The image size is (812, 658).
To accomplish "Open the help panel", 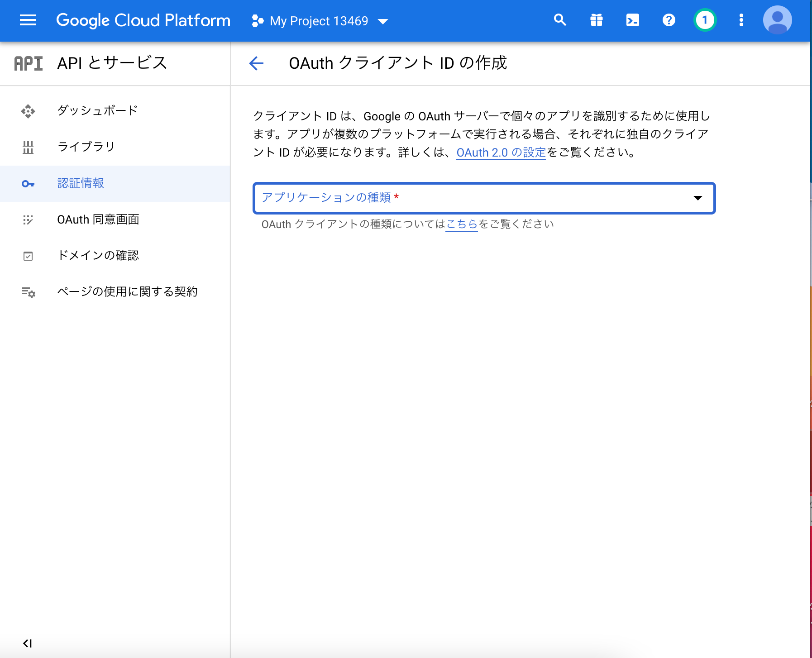I will [x=669, y=20].
